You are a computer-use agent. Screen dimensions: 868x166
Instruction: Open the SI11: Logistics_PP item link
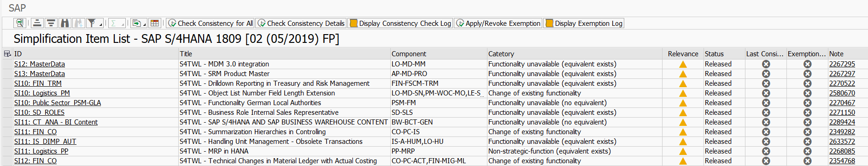coord(41,151)
